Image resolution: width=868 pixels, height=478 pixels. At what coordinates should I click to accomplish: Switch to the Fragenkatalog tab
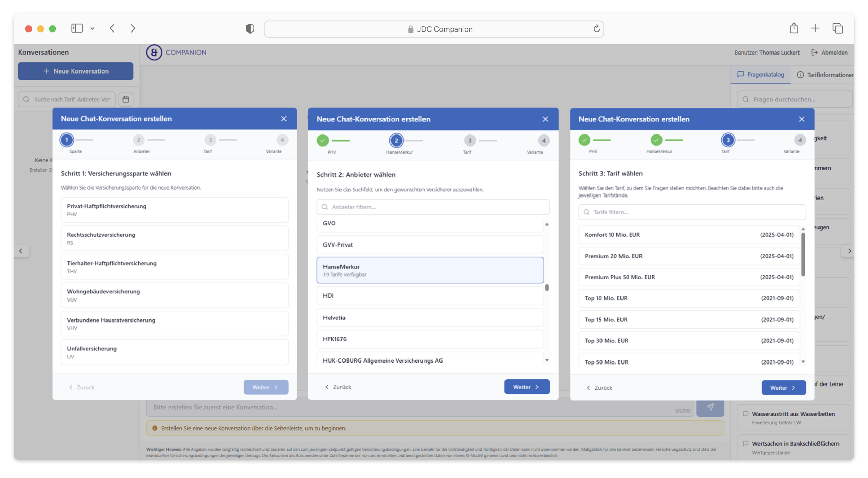click(761, 75)
